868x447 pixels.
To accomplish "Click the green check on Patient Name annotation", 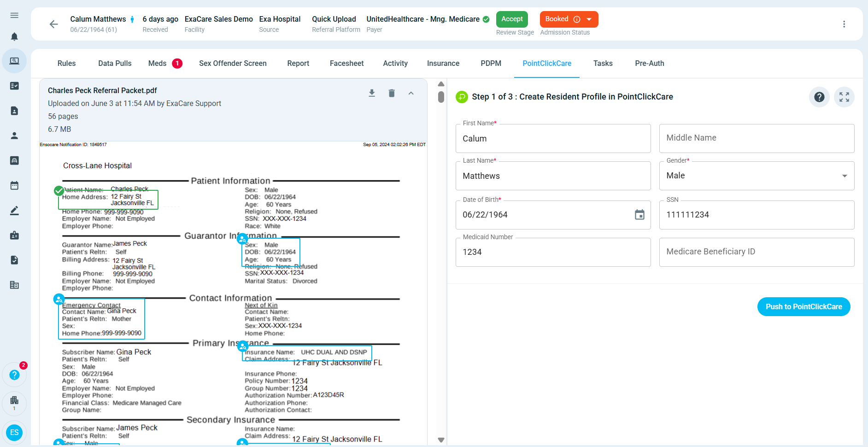I will (x=59, y=190).
